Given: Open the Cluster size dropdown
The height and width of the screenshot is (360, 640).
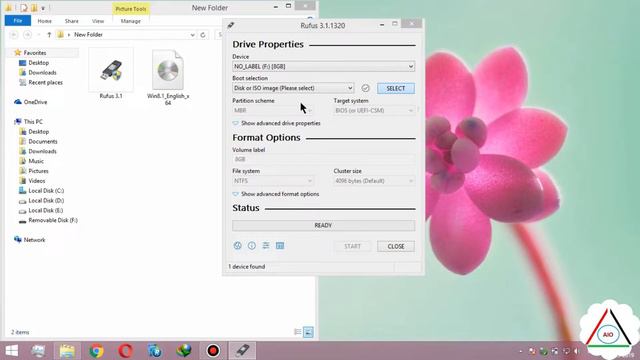Looking at the screenshot, I should click(x=374, y=181).
